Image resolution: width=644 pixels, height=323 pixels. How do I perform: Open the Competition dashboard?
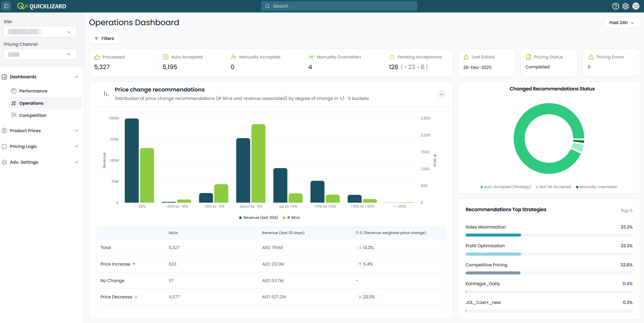45,115
